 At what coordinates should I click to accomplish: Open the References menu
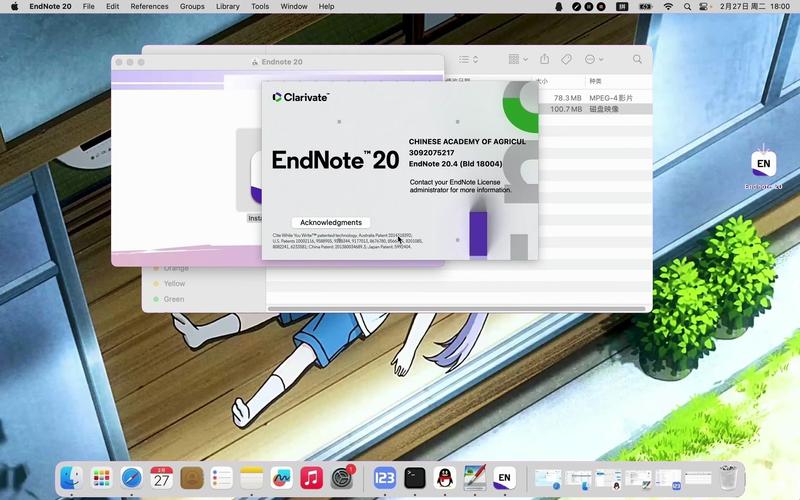click(x=149, y=7)
